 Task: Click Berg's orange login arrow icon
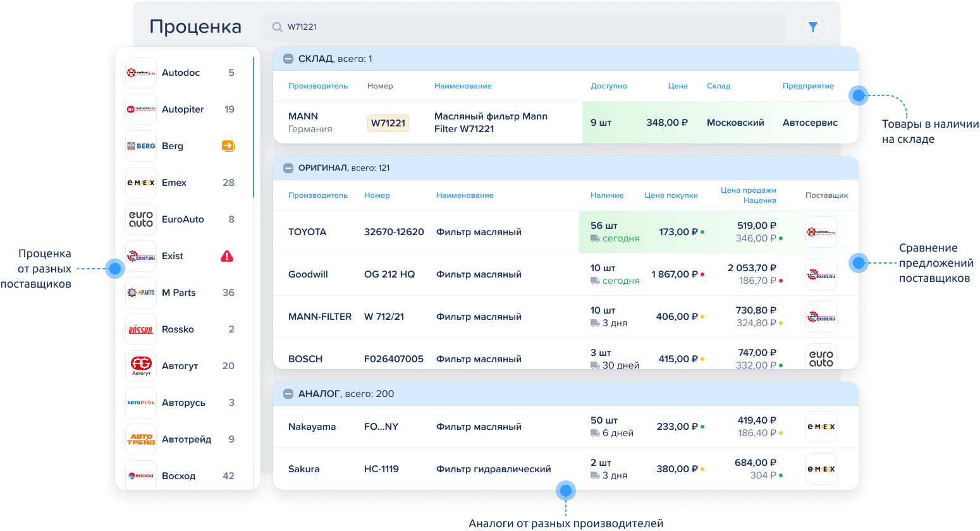pyautogui.click(x=228, y=146)
